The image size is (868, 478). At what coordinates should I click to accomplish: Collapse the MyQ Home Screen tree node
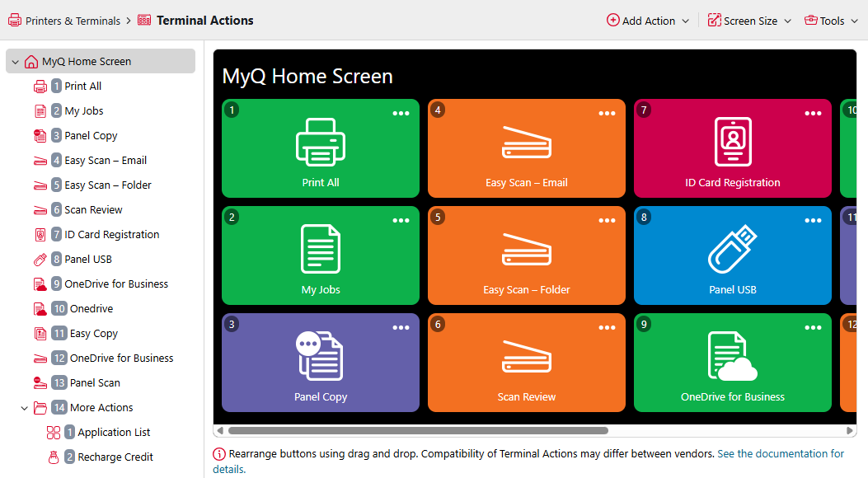click(16, 62)
